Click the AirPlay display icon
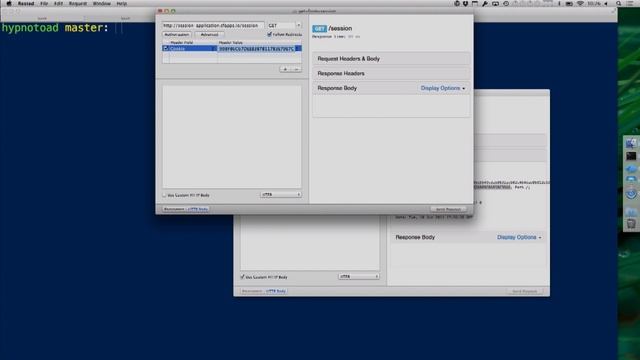 pos(495,3)
